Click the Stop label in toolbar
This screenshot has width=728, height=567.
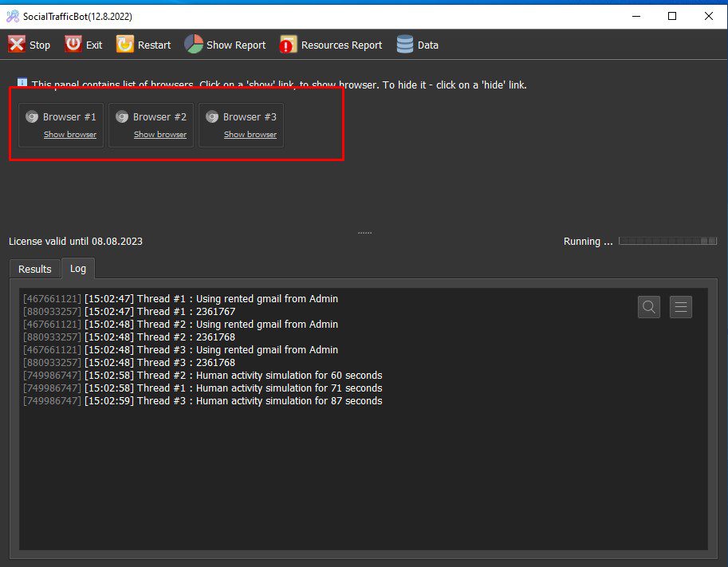(40, 45)
